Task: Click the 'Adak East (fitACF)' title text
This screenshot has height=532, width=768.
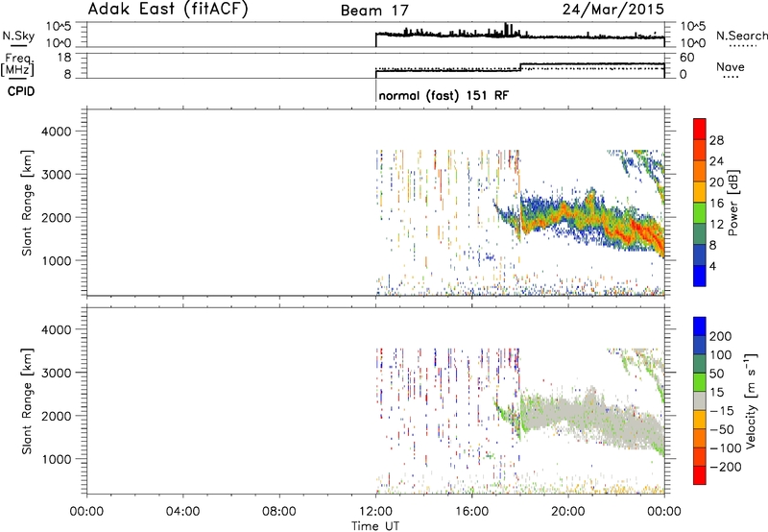Action: 167,10
